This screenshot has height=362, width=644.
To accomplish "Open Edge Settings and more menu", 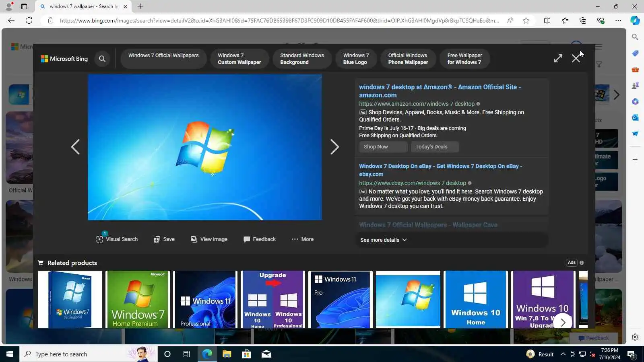I will coord(618,21).
